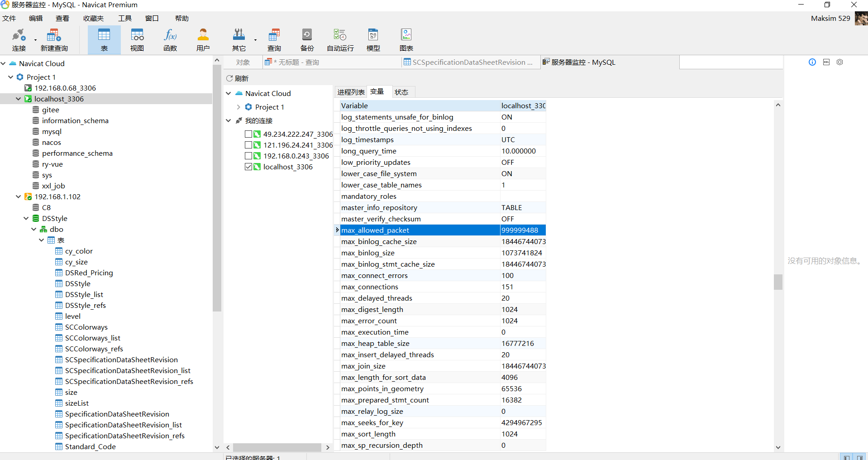Open the 备份 (Backup) toolbar icon
This screenshot has height=460, width=868.
tap(306, 39)
